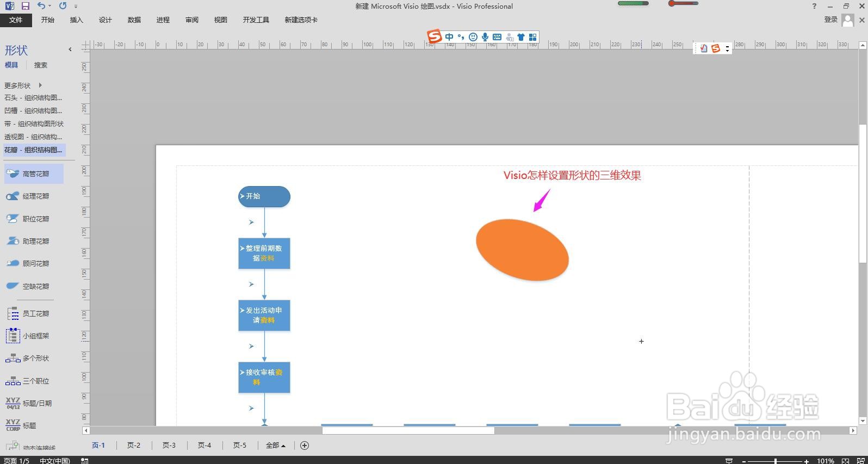Click the Sogou input method logo
The height and width of the screenshot is (464, 868).
click(435, 36)
